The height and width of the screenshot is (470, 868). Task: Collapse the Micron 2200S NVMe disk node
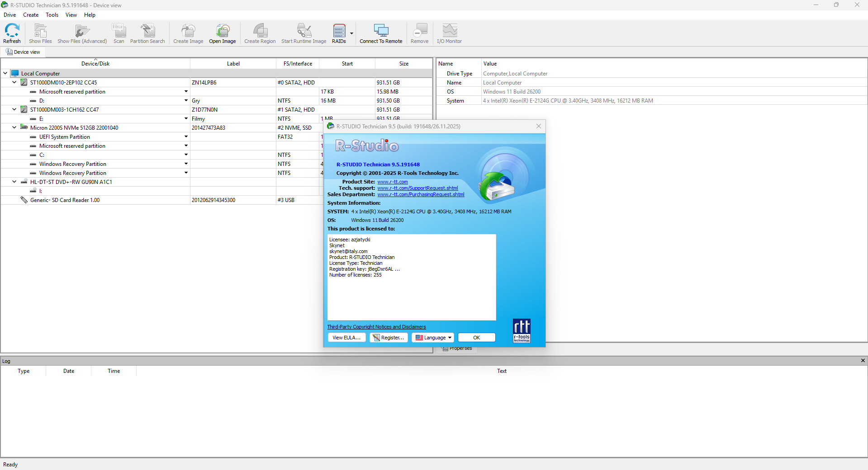click(14, 128)
